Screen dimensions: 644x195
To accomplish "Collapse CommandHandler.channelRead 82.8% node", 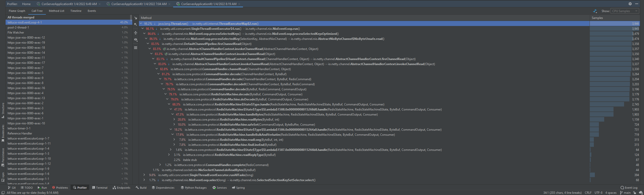I will [x=157, y=69].
